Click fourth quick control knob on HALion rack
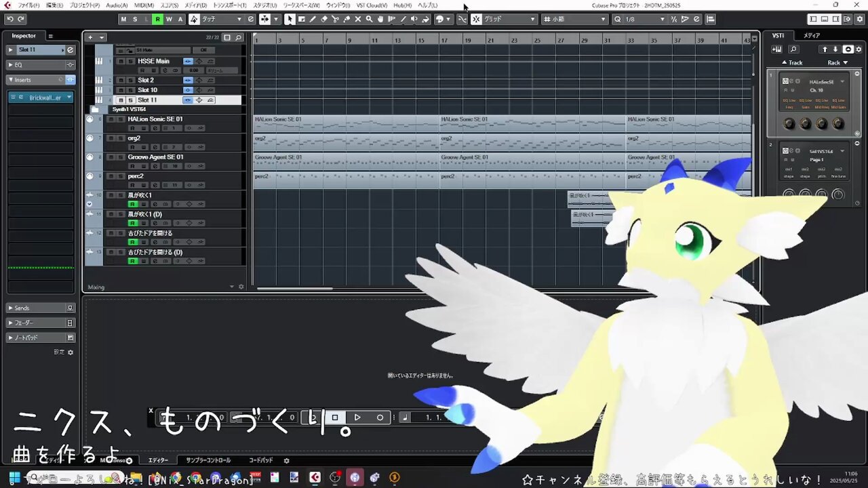868x488 pixels. coord(838,123)
